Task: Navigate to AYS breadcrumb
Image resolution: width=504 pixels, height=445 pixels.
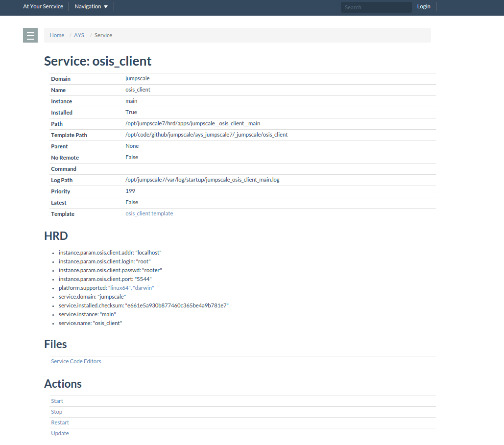Action: (79, 35)
